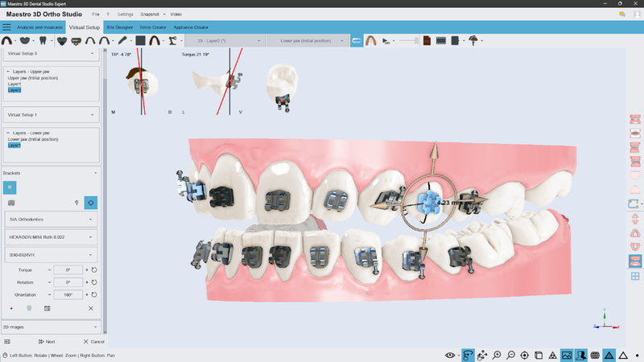This screenshot has width=644, height=362.
Task: Expand the HEXAGON MINI Roth 0.022 dropdown
Action: (52, 237)
